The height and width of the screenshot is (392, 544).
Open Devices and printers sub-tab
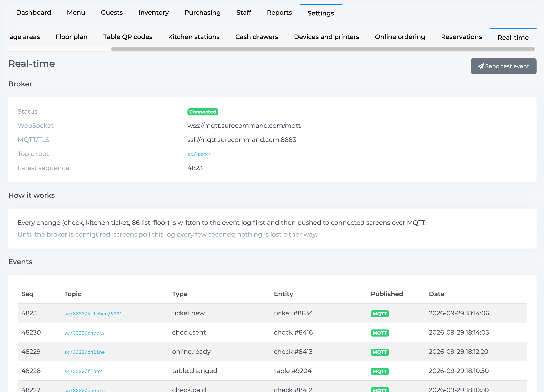(327, 37)
